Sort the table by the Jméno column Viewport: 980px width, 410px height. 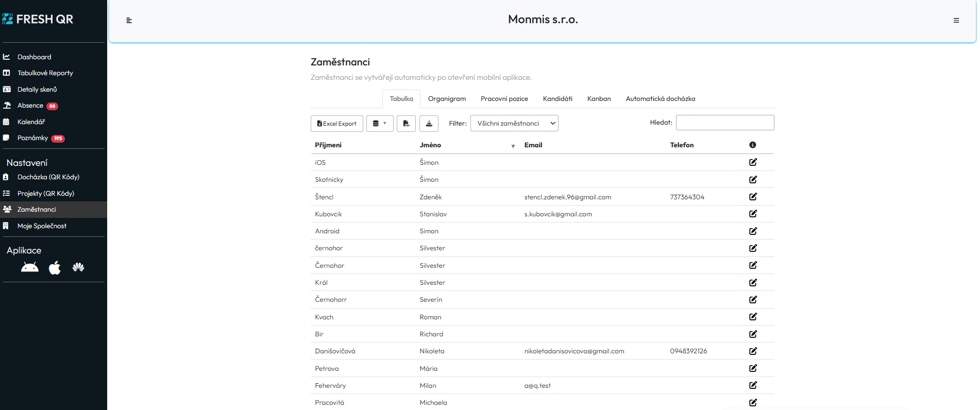[x=430, y=145]
